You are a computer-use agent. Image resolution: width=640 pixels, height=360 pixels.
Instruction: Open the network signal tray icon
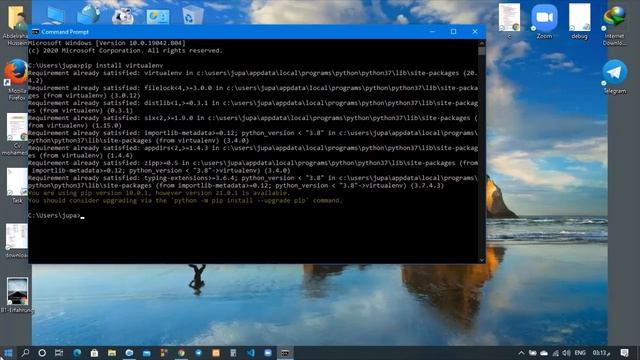coord(556,353)
